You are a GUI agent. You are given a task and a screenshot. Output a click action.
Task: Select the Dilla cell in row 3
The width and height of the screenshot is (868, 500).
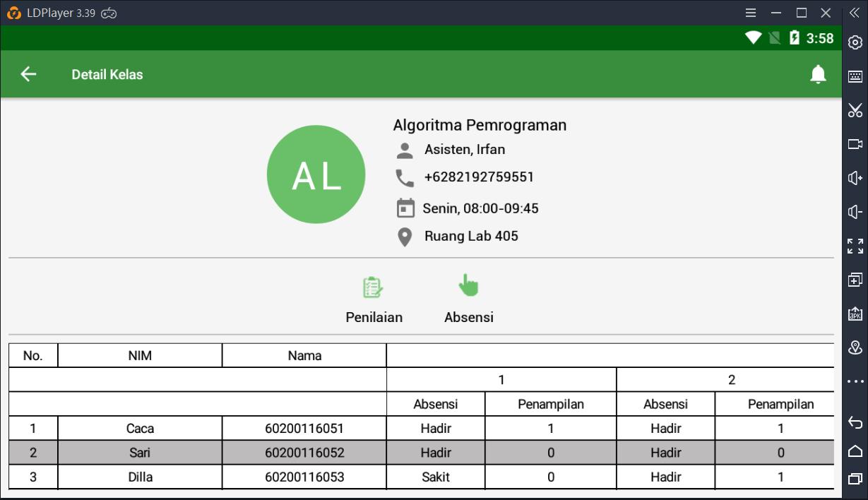(x=140, y=477)
